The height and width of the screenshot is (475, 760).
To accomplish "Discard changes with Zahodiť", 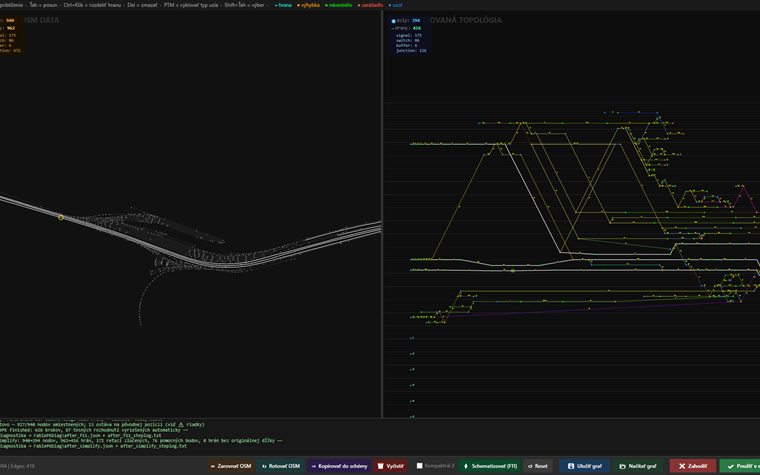I will tap(693, 466).
